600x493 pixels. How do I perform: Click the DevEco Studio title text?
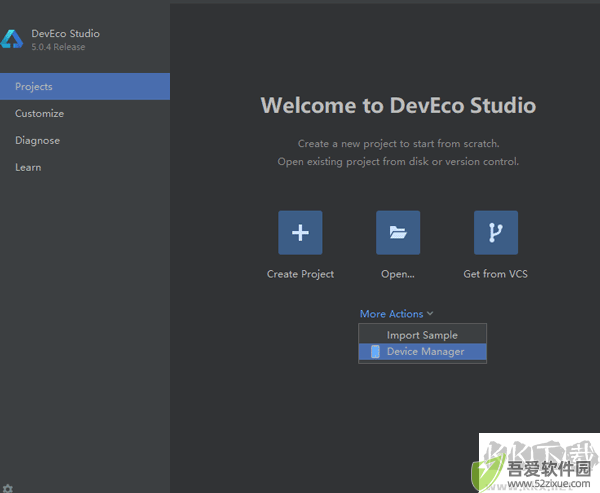click(x=65, y=34)
